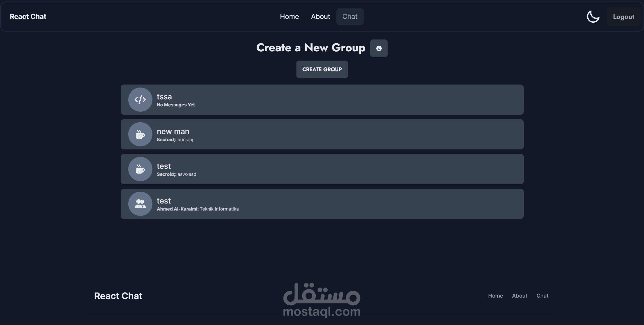
Task: Click coffee cup avatar beside aswxasd message
Action: pyautogui.click(x=140, y=169)
